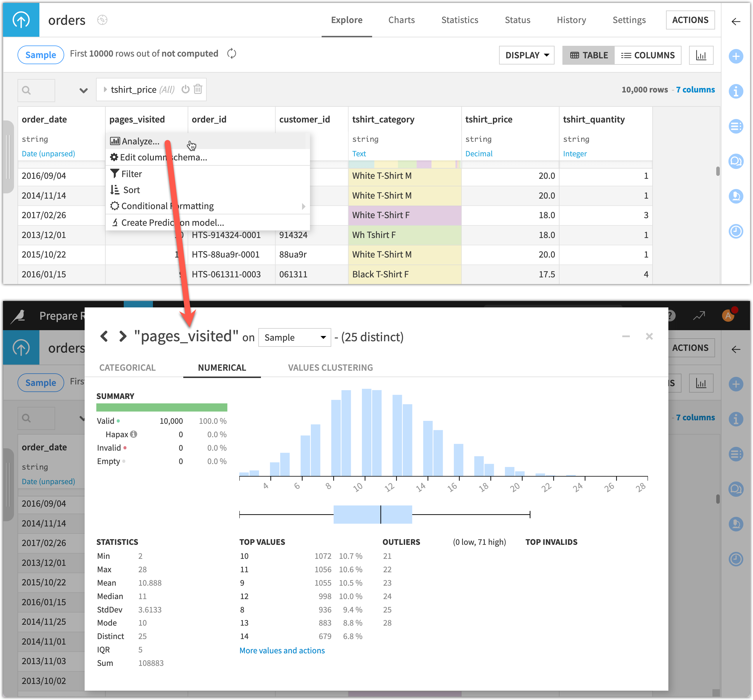Click the Decimal meaning under tshirt_price
753x700 pixels.
tap(479, 154)
